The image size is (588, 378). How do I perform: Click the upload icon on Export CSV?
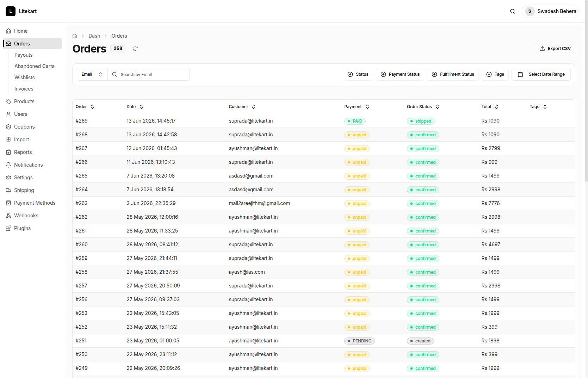coord(542,49)
